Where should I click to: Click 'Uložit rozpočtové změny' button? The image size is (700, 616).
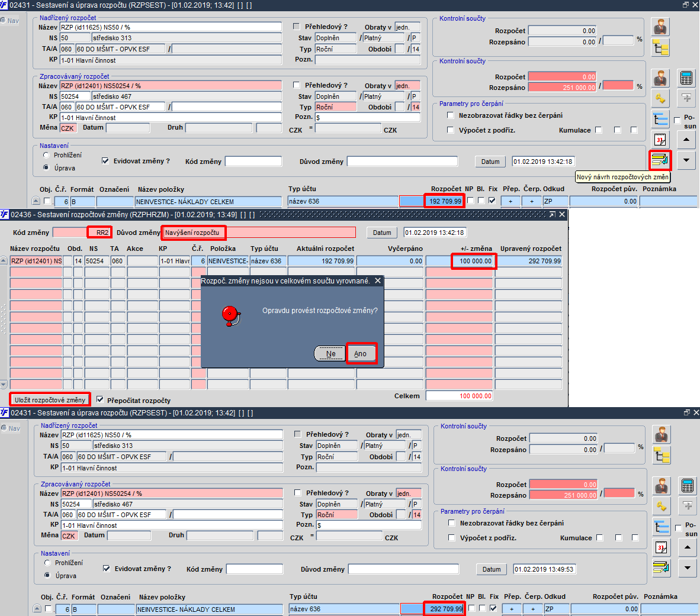click(x=50, y=399)
